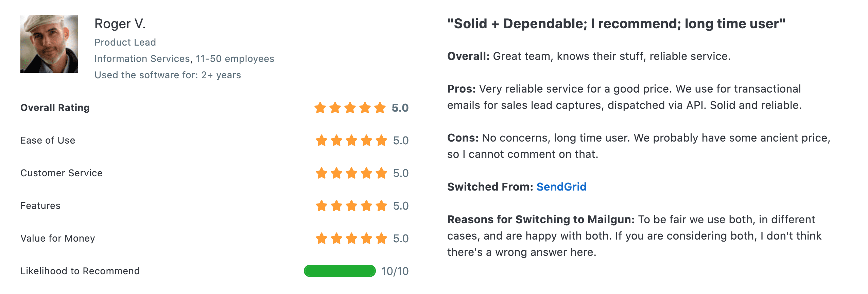
Task: Click the 10/10 recommendation score
Action: coord(395,271)
